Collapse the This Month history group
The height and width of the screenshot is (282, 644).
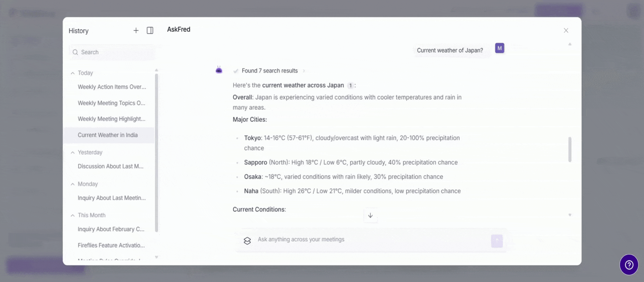[72, 215]
